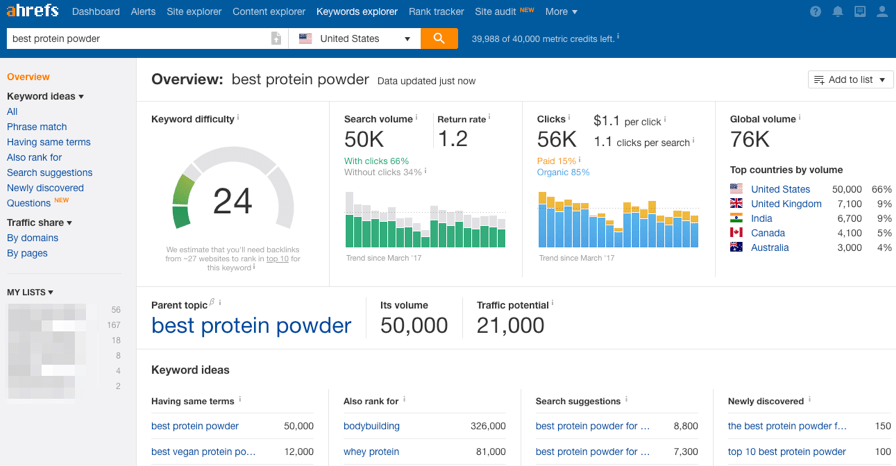Click the United Kingdom flag icon
Viewport: 896px width, 466px height.
[736, 203]
